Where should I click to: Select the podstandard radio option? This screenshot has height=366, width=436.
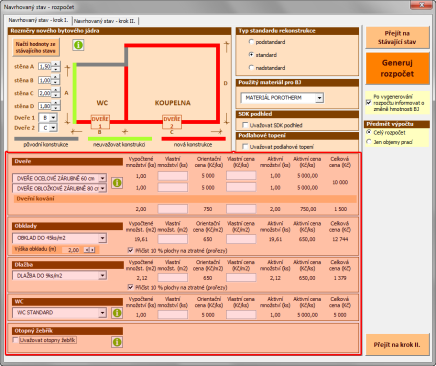pyautogui.click(x=251, y=42)
